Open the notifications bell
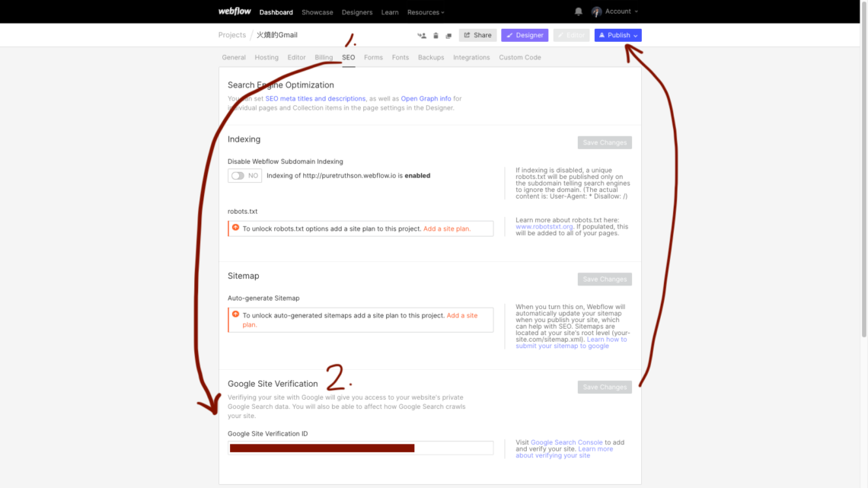Viewport: 868px width, 488px height. pyautogui.click(x=578, y=11)
